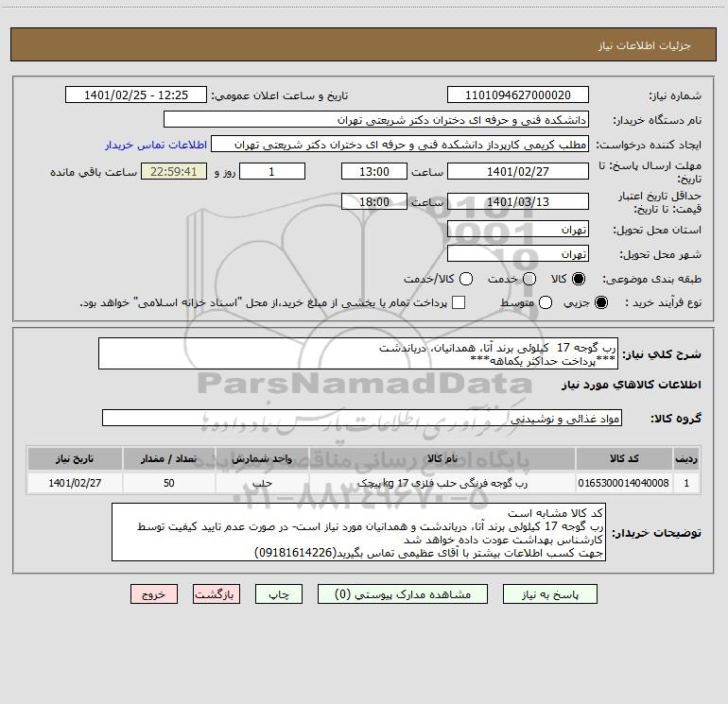The width and height of the screenshot is (728, 704).
Task: Click the 18:00 validity hour field
Action: coord(374,201)
